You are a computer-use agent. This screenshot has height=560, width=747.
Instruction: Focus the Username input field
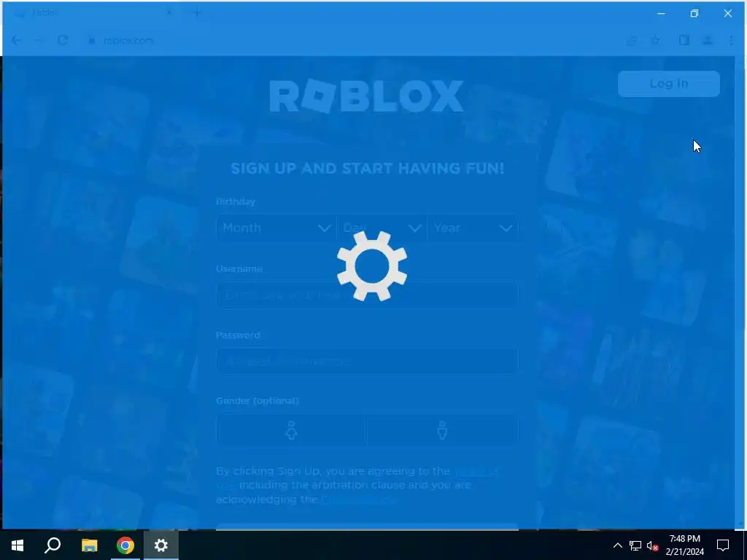[x=368, y=295]
